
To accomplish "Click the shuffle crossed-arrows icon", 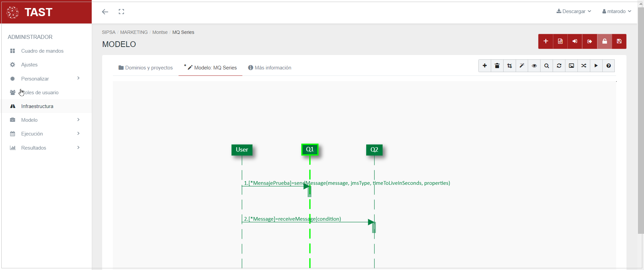I will coord(584,66).
